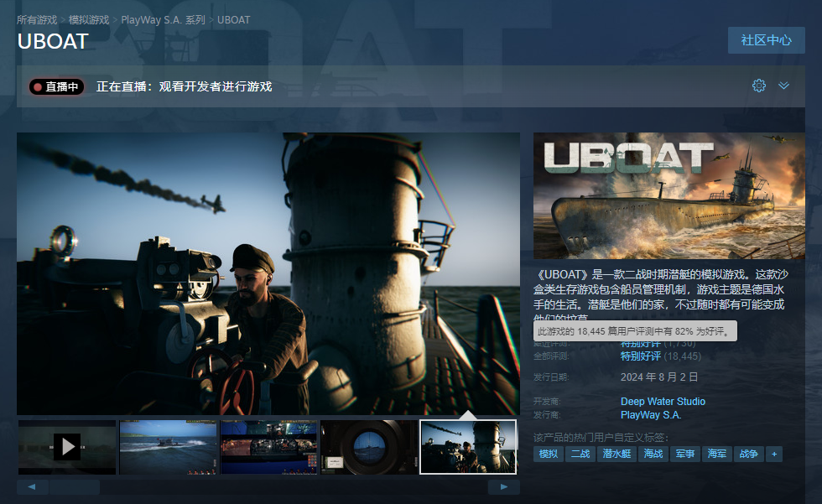Click the UBOAT breadcrumb link
The width and height of the screenshot is (822, 504).
click(x=233, y=20)
